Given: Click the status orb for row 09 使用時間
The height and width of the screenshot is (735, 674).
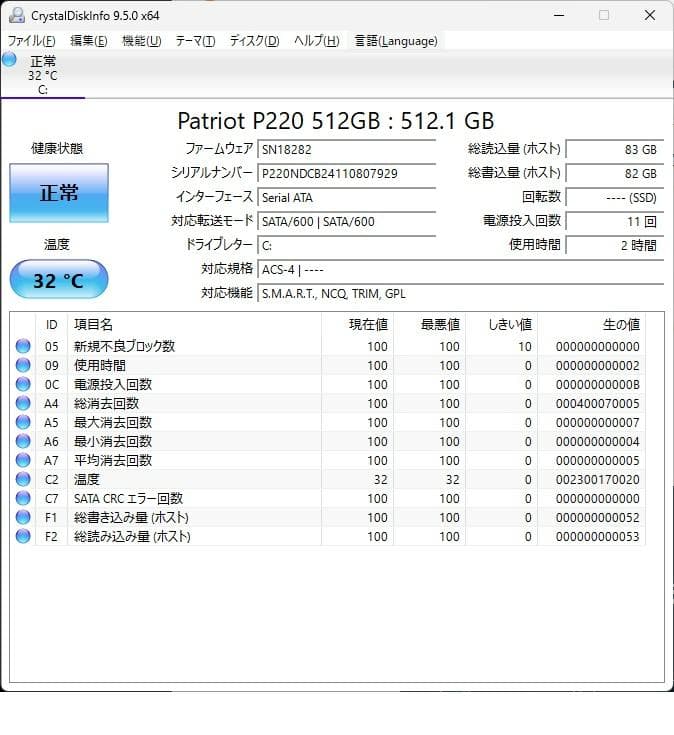Looking at the screenshot, I should 23,365.
